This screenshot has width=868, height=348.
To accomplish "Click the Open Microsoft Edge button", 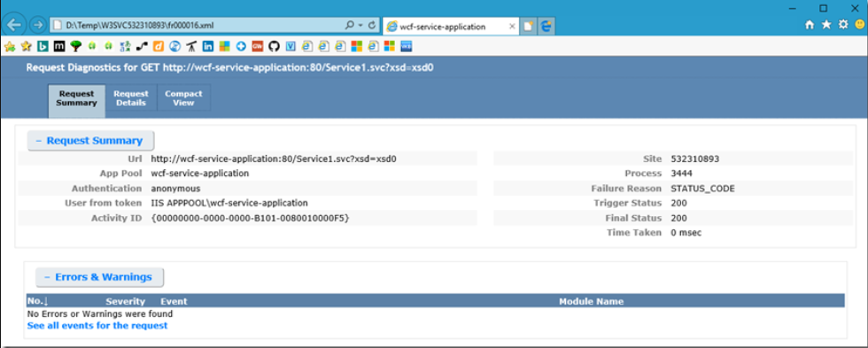I will pyautogui.click(x=546, y=26).
